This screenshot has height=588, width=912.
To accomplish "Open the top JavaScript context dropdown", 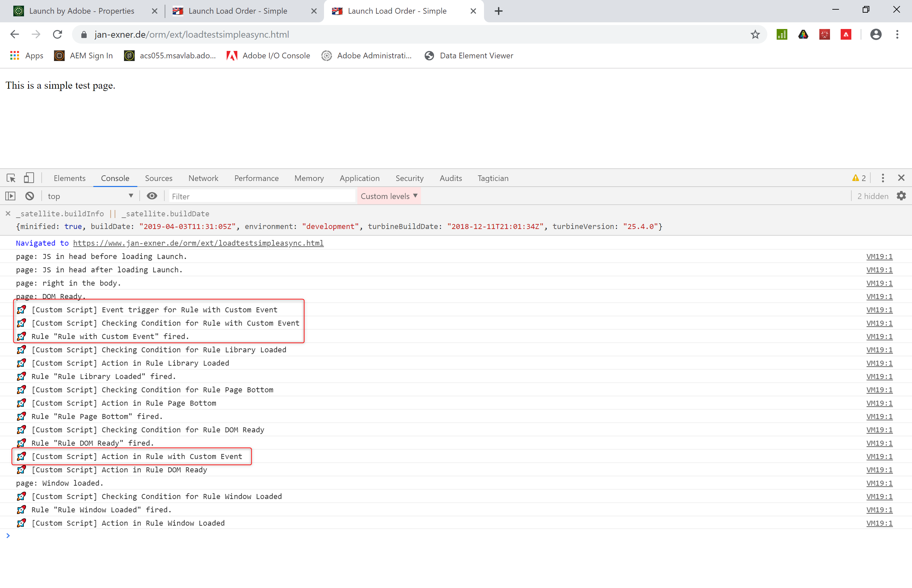I will click(x=90, y=196).
